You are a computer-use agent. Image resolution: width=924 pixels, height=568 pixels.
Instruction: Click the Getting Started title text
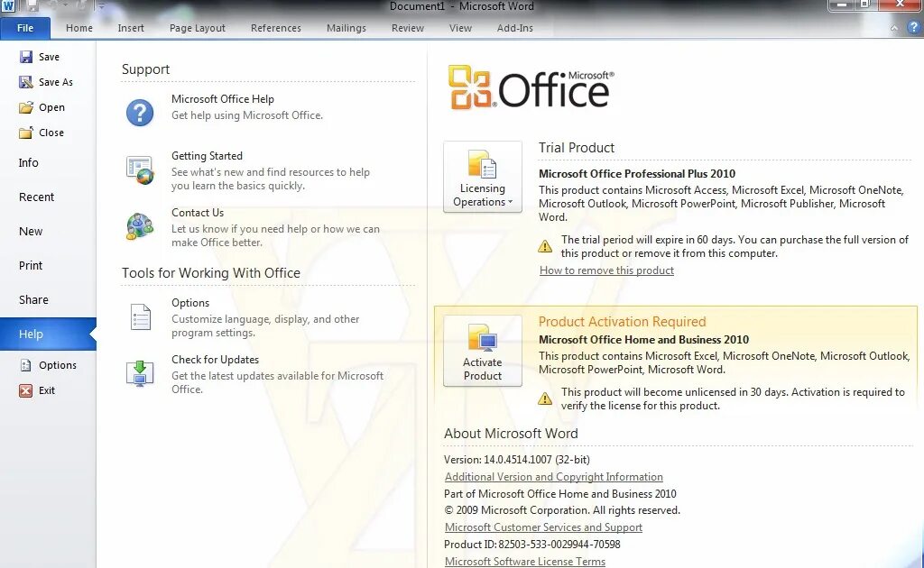coord(207,155)
